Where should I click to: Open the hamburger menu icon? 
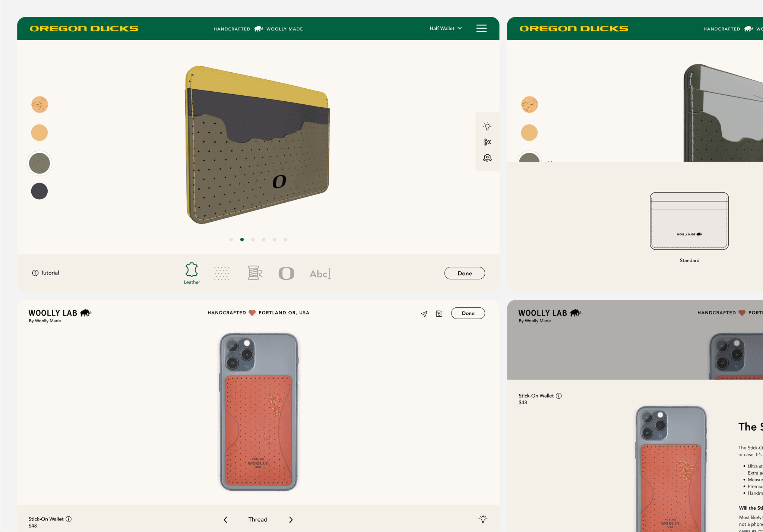tap(481, 28)
